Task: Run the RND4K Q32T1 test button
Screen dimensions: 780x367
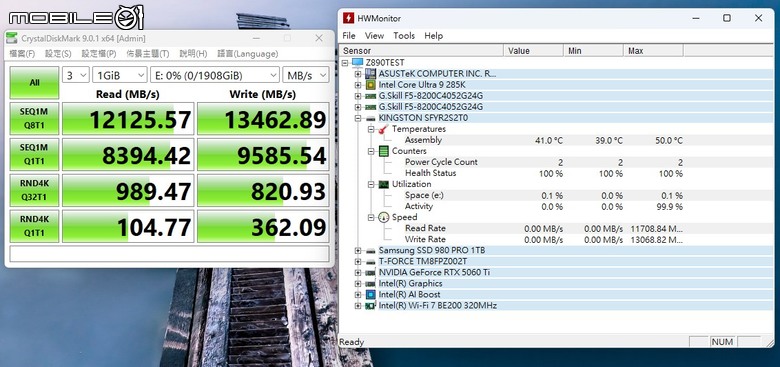Action: pos(34,190)
